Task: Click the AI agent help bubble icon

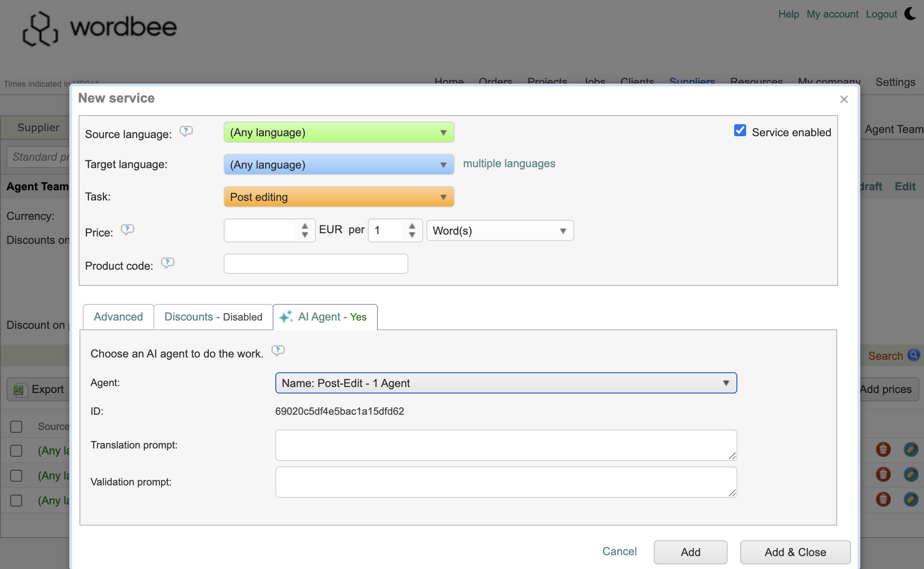Action: 278,351
